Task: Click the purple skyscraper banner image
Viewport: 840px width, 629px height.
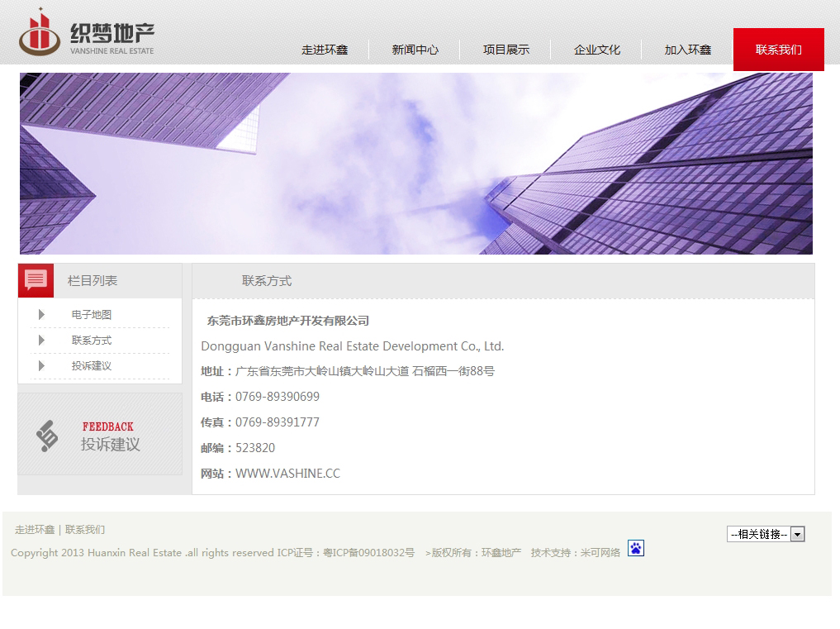Action: click(x=415, y=164)
